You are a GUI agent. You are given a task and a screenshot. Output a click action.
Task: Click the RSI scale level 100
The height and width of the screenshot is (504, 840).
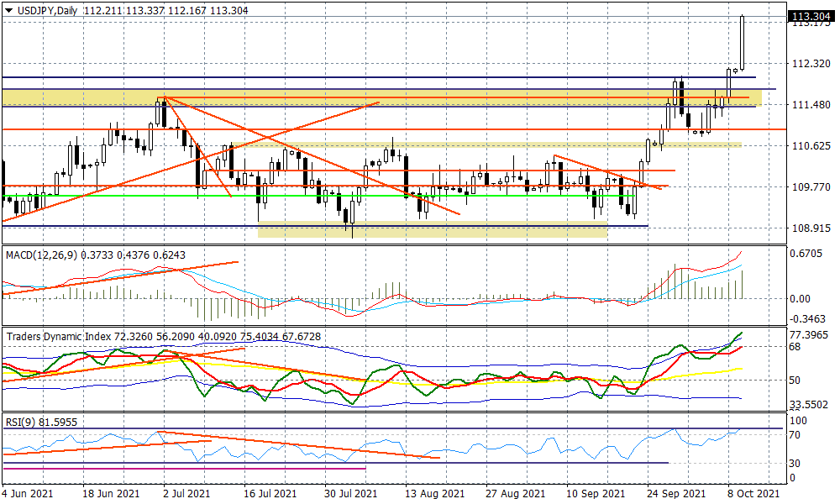(798, 421)
